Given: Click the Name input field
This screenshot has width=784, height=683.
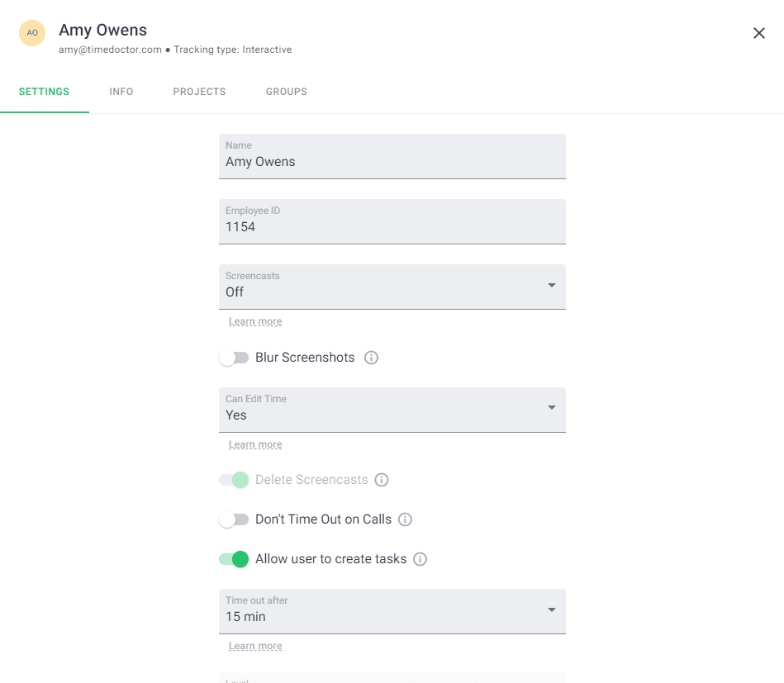Looking at the screenshot, I should coord(392,161).
